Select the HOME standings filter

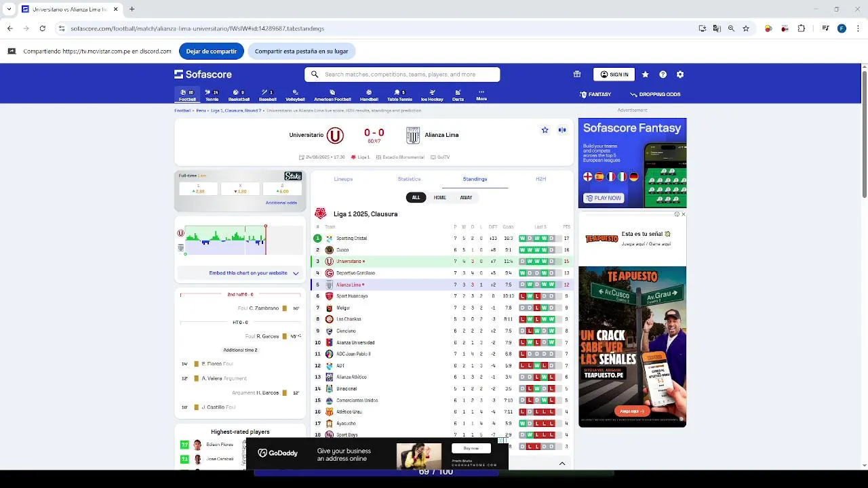(440, 197)
